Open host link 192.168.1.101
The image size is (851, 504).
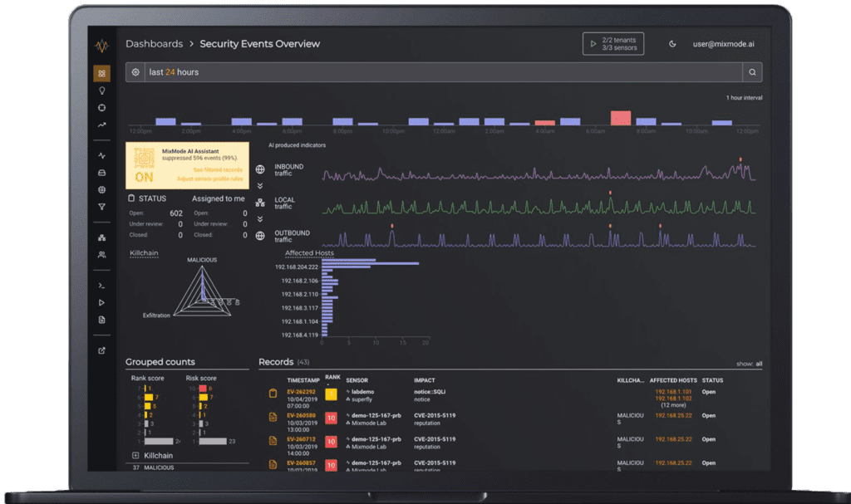click(673, 392)
